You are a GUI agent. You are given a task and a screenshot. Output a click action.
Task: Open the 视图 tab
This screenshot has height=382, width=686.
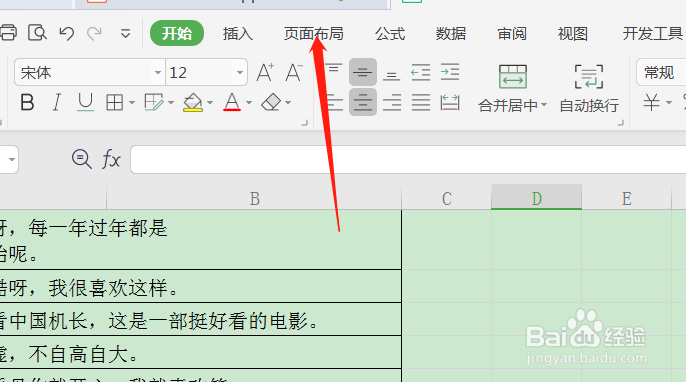coord(572,34)
